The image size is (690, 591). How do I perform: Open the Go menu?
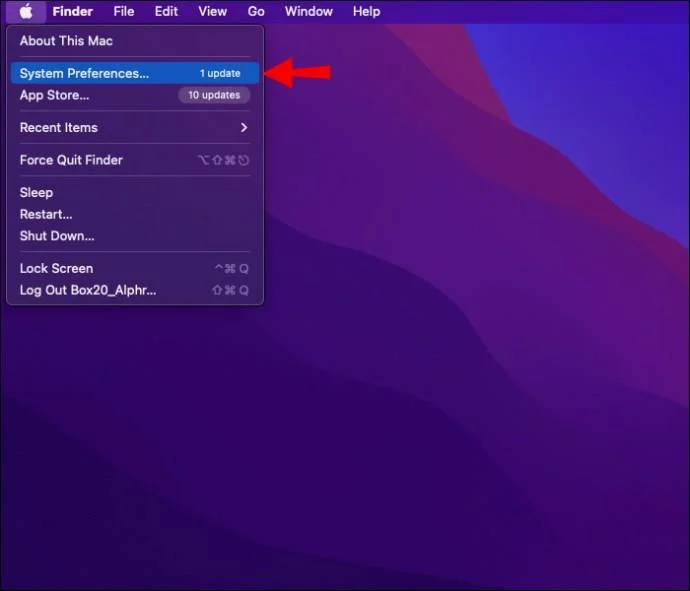[x=256, y=11]
